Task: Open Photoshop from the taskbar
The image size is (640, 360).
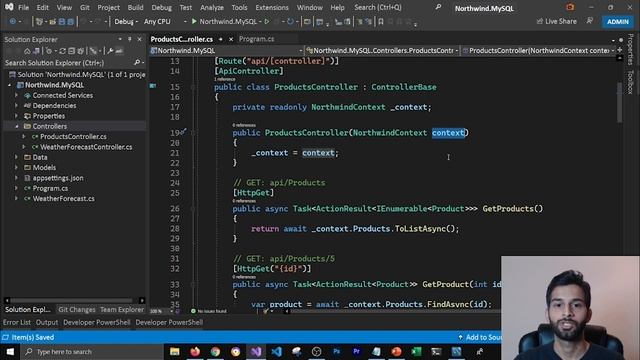Action: (337, 351)
